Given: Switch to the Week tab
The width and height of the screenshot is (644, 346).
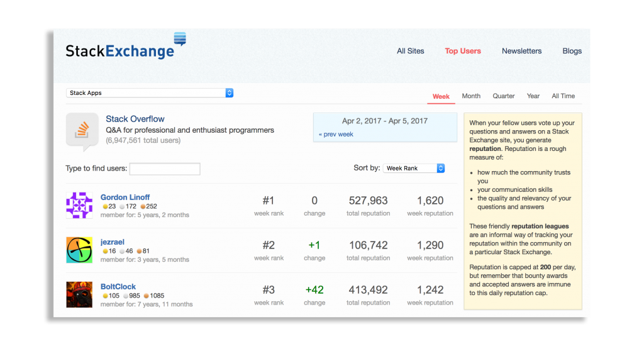Looking at the screenshot, I should [x=441, y=96].
